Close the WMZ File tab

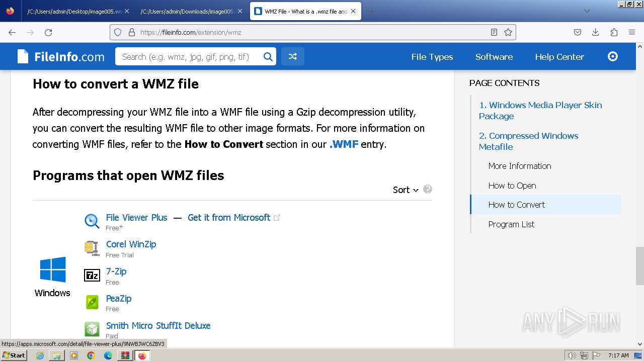(x=353, y=11)
